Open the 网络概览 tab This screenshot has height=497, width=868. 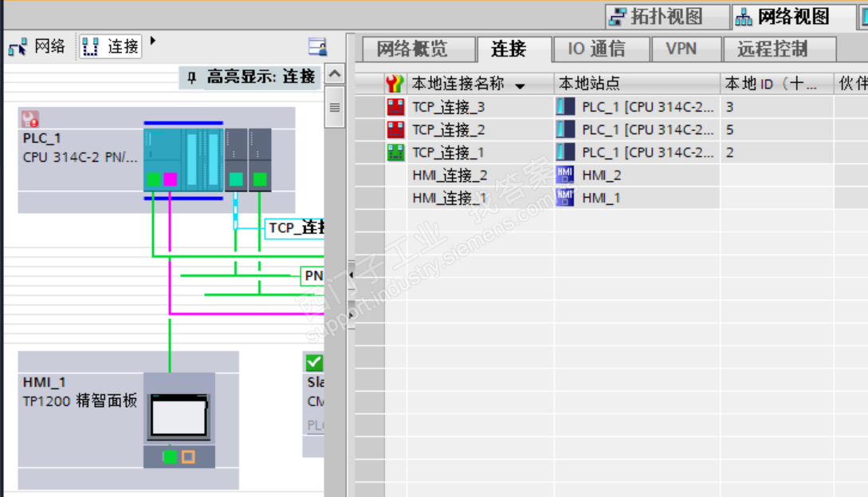pos(418,49)
